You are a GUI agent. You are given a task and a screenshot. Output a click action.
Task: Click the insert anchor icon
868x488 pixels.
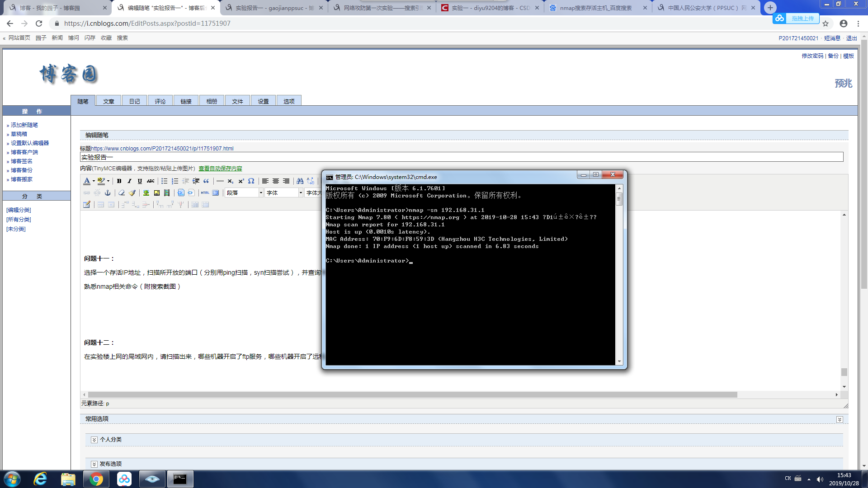click(x=108, y=193)
